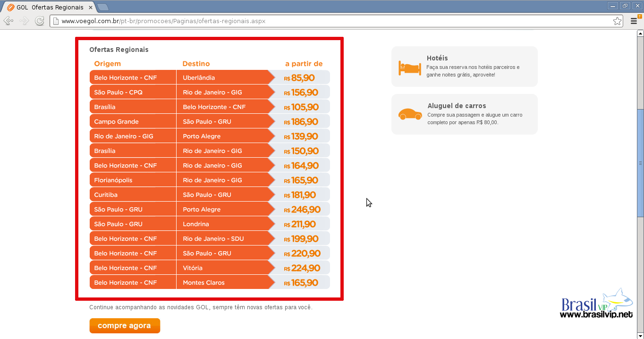The height and width of the screenshot is (339, 644).
Task: Open the Hotéis heading link
Action: [437, 58]
